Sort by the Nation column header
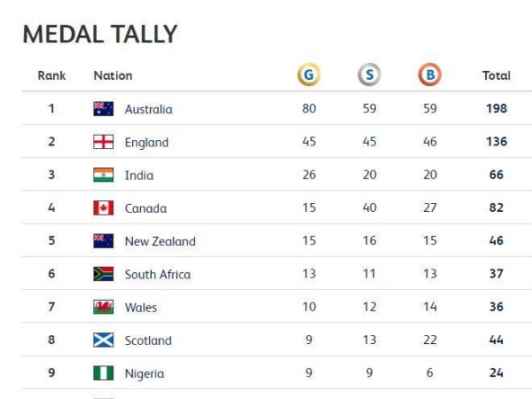532x399 pixels. [x=113, y=75]
